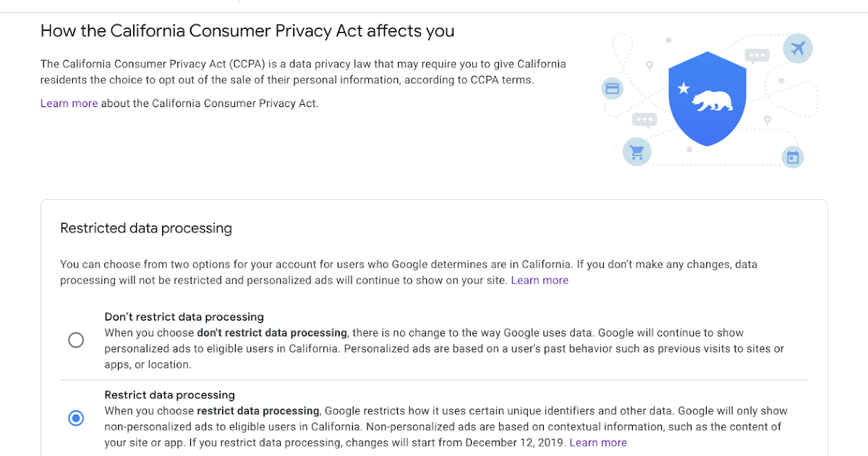Click the CCPA intro paragraph text
This screenshot has width=868, height=456.
click(x=303, y=72)
